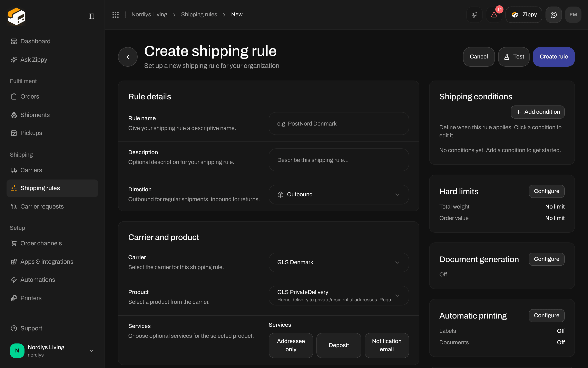Configure Automatic printing

546,316
